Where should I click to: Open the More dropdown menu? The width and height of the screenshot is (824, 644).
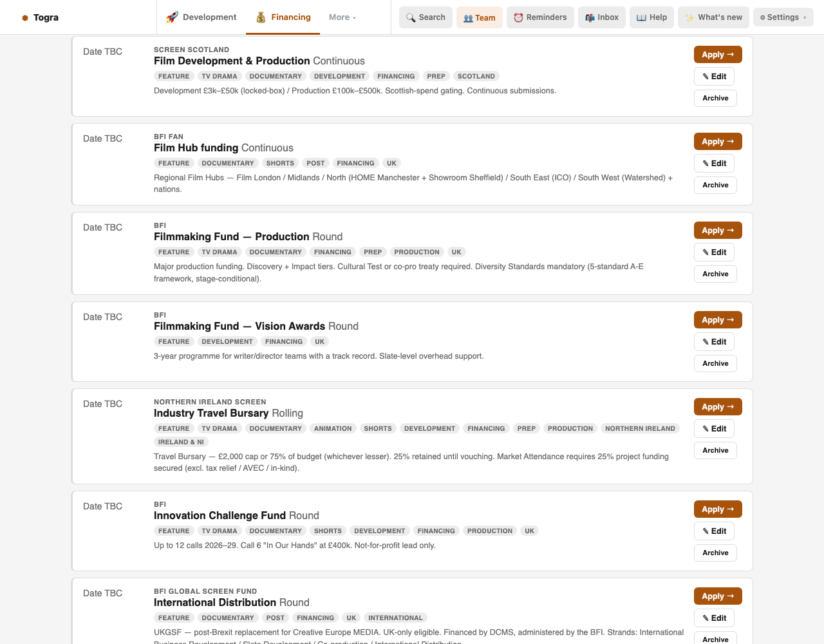(342, 17)
